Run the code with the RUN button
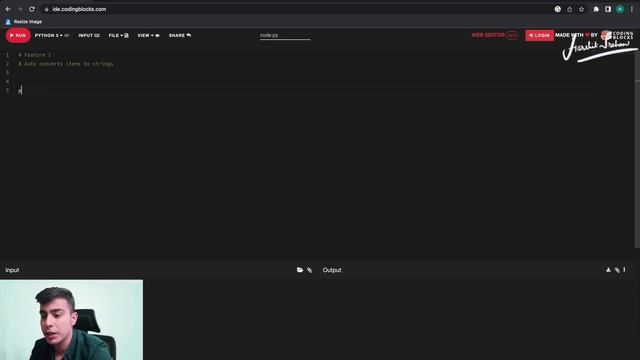Image resolution: width=640 pixels, height=360 pixels. pyautogui.click(x=18, y=36)
